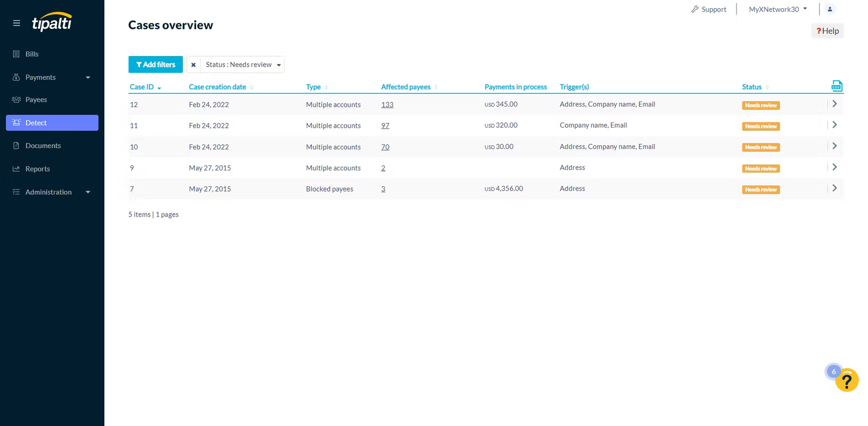Expand the Status Needs review filter dropdown
868x426 pixels.
pyautogui.click(x=278, y=64)
